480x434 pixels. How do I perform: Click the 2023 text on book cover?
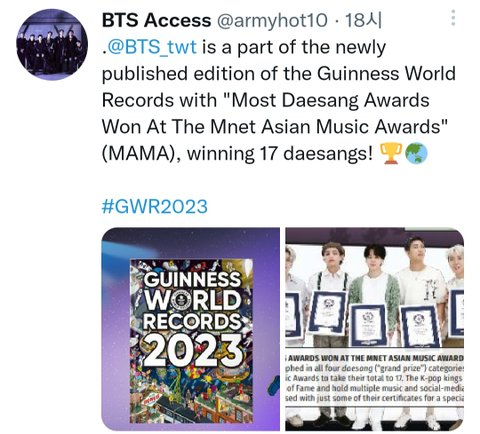click(x=193, y=350)
